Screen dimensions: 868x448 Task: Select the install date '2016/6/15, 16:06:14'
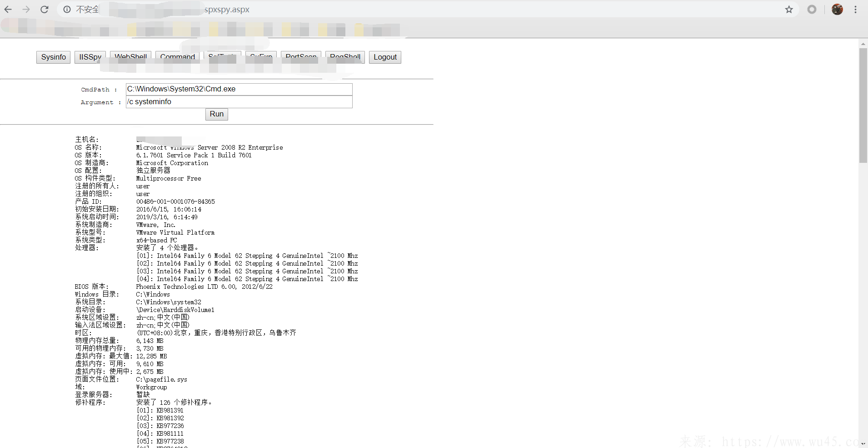pos(169,209)
